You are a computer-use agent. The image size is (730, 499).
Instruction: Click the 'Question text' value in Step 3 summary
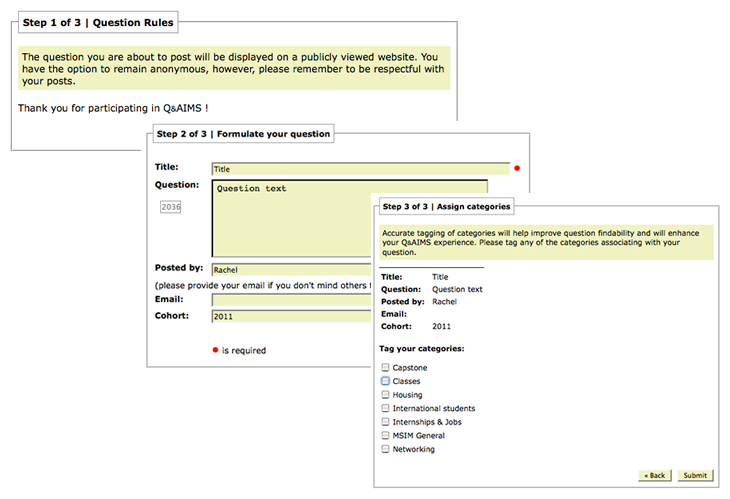tap(457, 289)
